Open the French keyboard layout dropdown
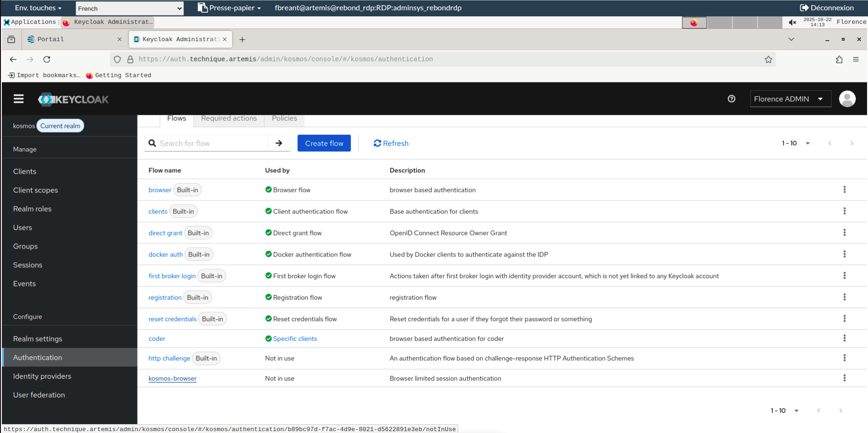 tap(130, 8)
